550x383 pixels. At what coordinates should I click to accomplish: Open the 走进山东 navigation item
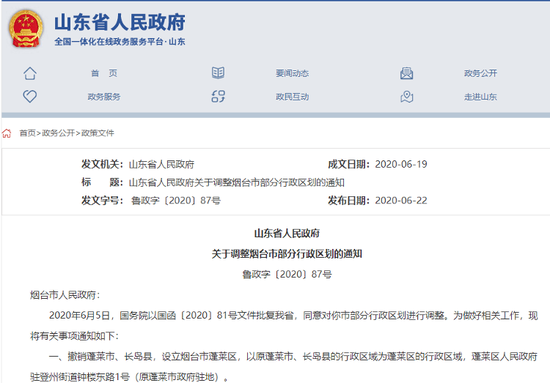tap(481, 97)
